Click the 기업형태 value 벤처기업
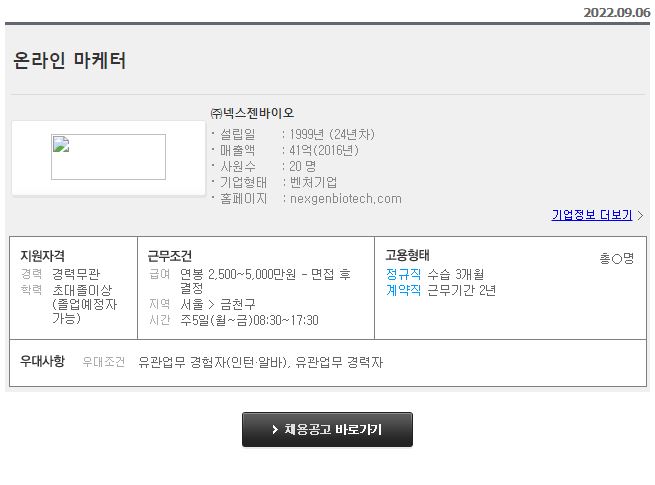Viewport: 655px width, 485px height. pos(313,182)
